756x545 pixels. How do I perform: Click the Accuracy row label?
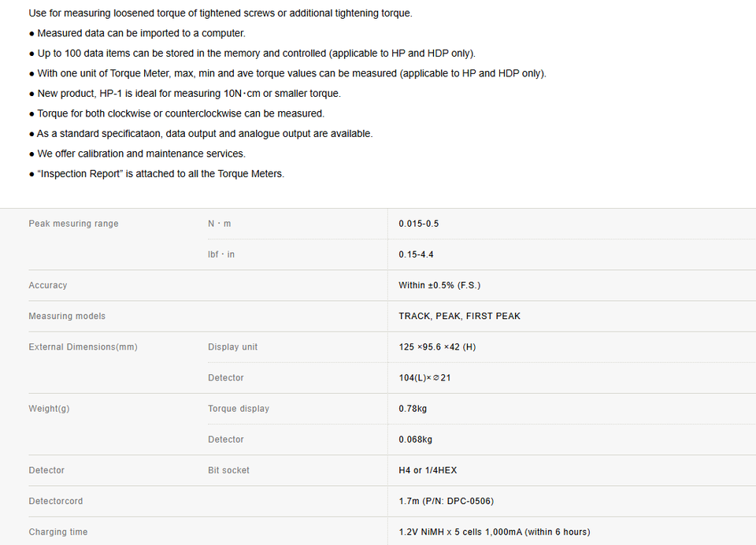pos(48,286)
